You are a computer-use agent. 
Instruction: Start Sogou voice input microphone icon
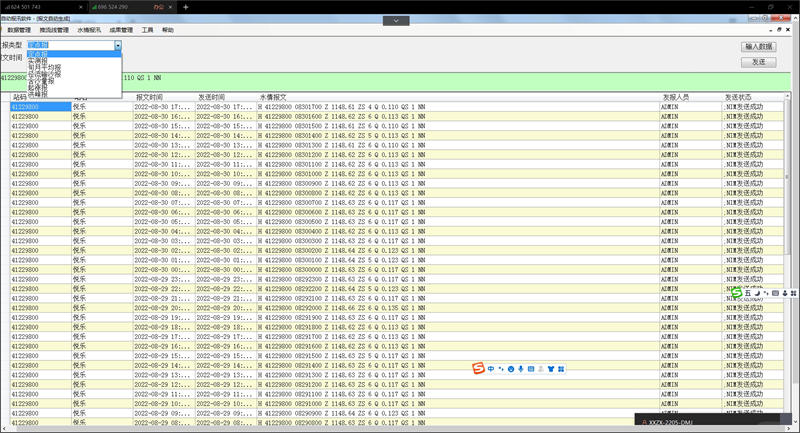point(521,369)
